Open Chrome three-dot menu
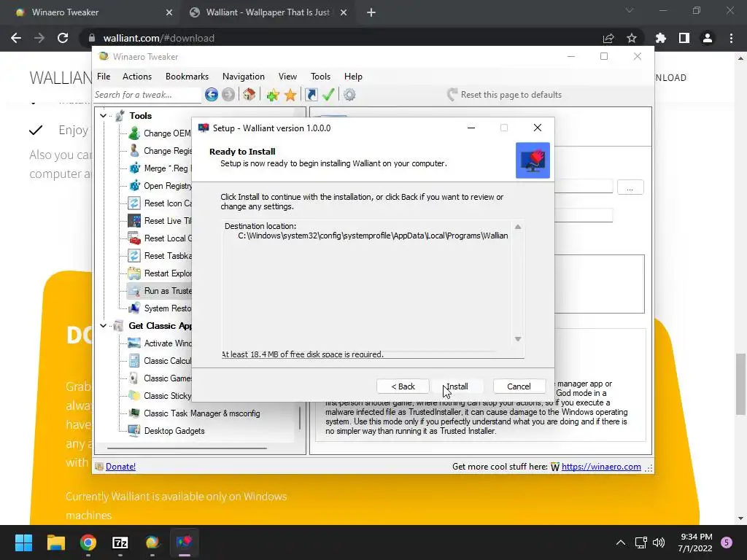This screenshot has width=747, height=560. point(731,38)
